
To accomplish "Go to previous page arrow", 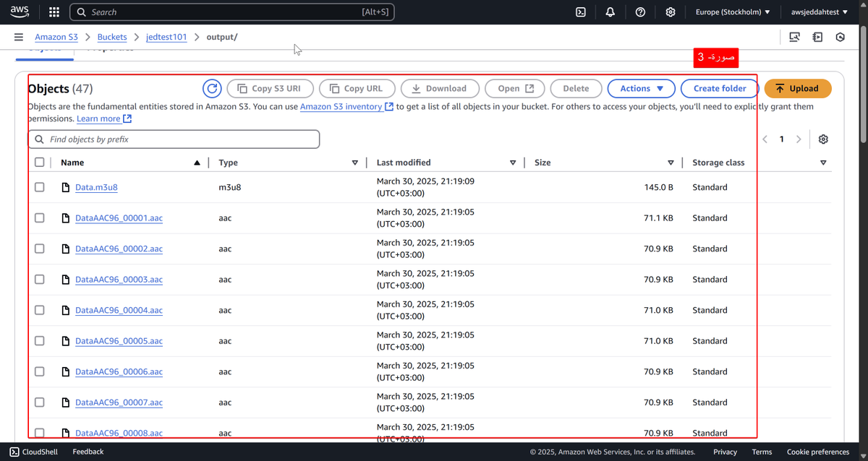I will coord(765,139).
